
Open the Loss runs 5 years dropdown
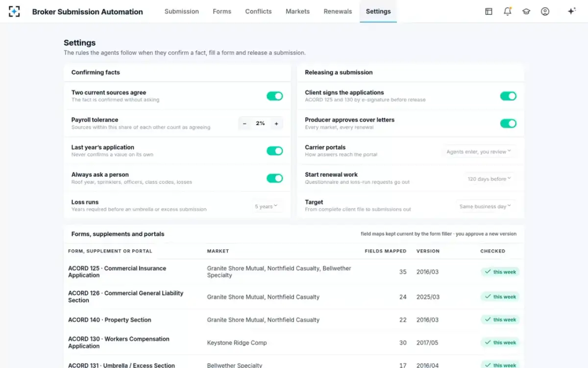pyautogui.click(x=267, y=206)
